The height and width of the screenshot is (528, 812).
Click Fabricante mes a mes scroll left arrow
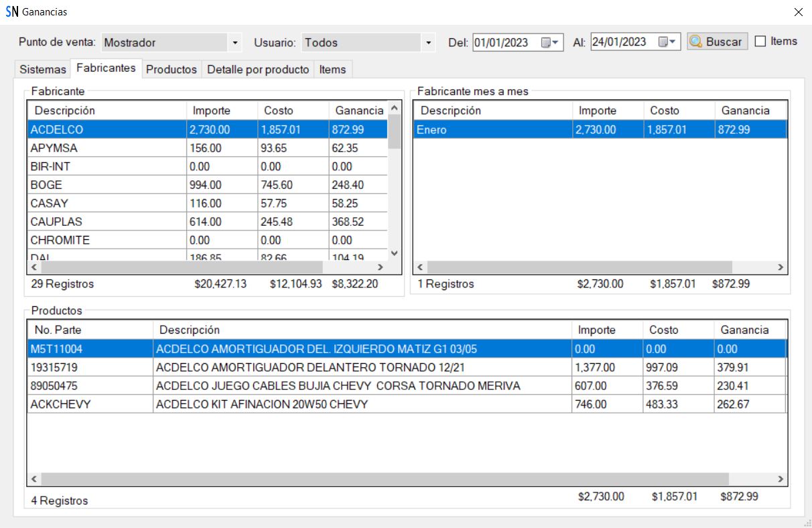coord(420,267)
